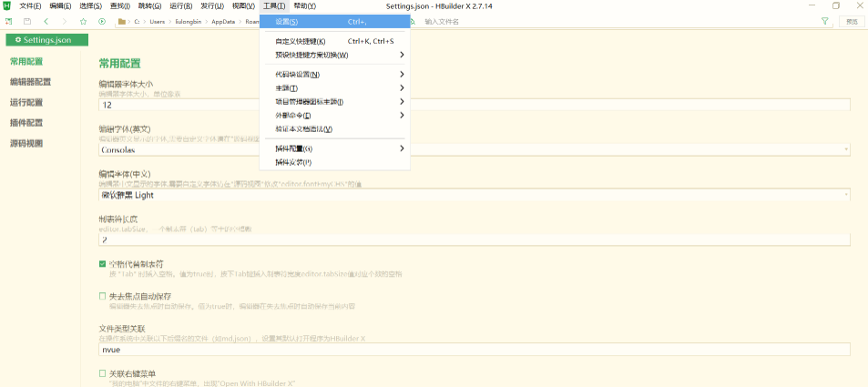Click the green Run play icon
The width and height of the screenshot is (868, 387).
pos(102,22)
